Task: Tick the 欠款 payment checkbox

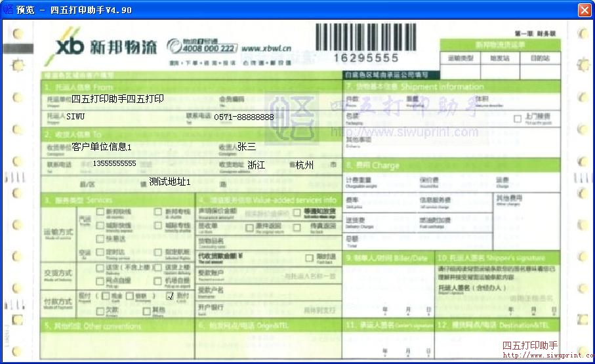Action: [100, 310]
